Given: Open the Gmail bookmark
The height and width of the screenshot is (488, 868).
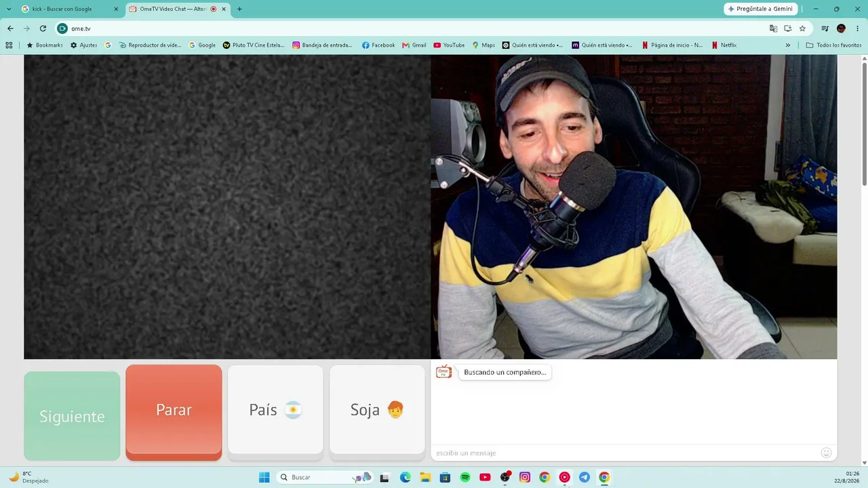Looking at the screenshot, I should tap(414, 45).
